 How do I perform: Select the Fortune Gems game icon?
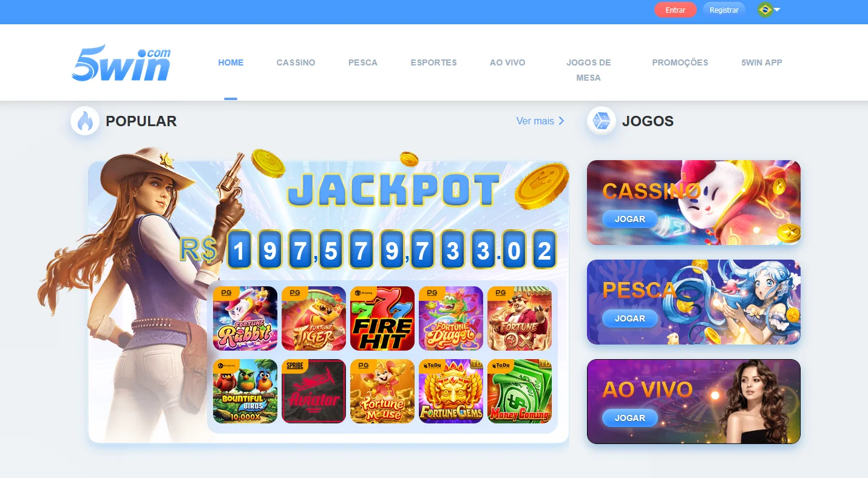[x=451, y=391]
